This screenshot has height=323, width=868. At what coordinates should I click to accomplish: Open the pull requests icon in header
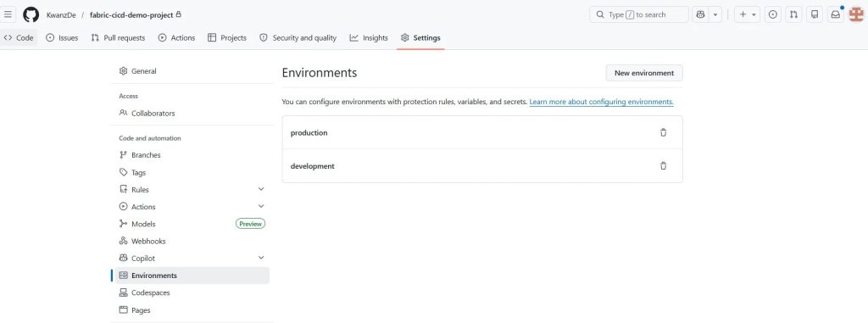(793, 14)
